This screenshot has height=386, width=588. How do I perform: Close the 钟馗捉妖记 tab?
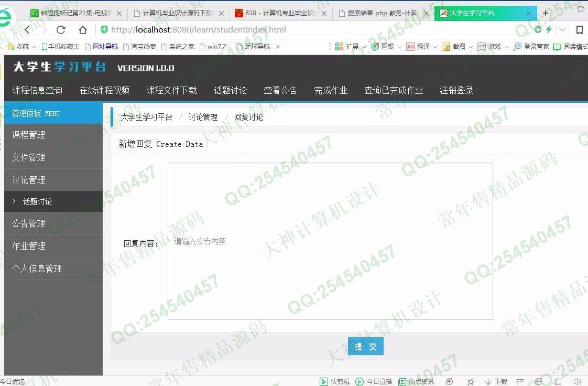click(x=119, y=13)
